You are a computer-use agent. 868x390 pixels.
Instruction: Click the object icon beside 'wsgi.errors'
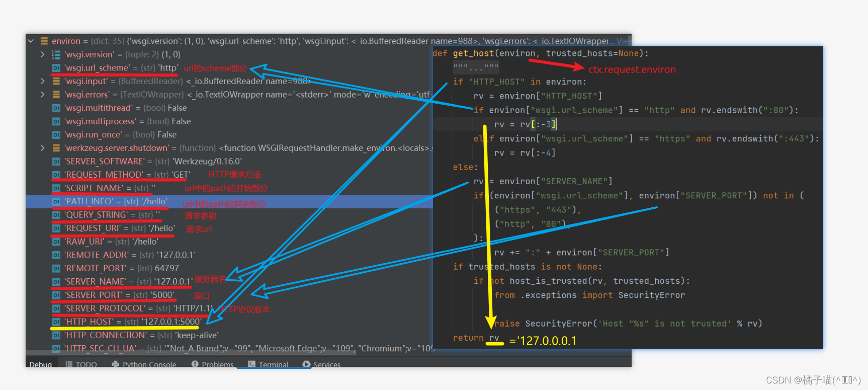pos(56,95)
